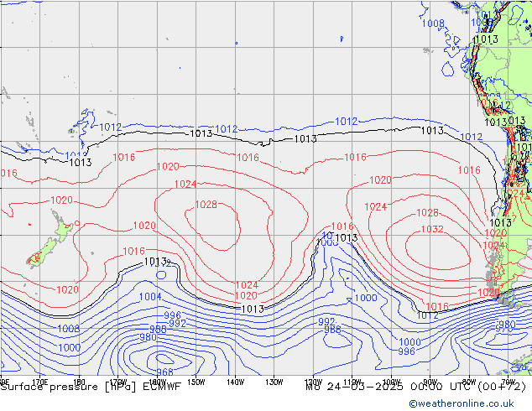Click the '170E' longitude axis label
This screenshot has width=532, height=411.
coord(40,382)
